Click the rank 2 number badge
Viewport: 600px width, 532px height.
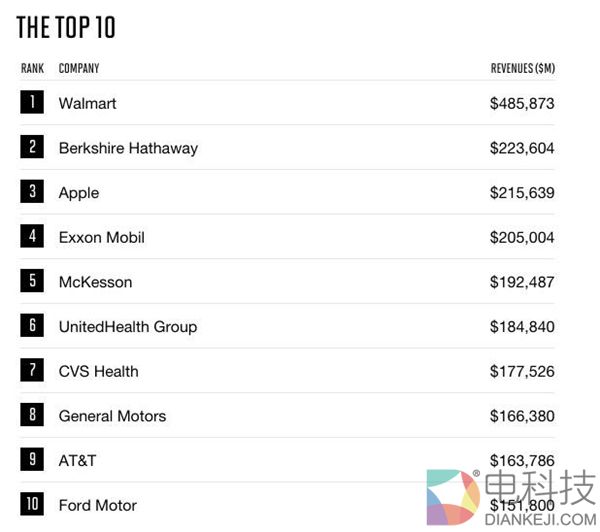[x=32, y=147]
